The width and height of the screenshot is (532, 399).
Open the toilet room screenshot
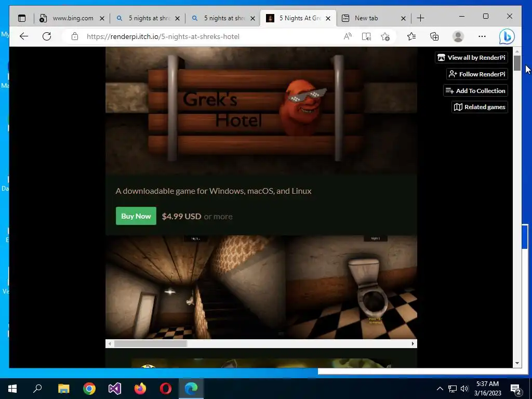click(x=352, y=287)
